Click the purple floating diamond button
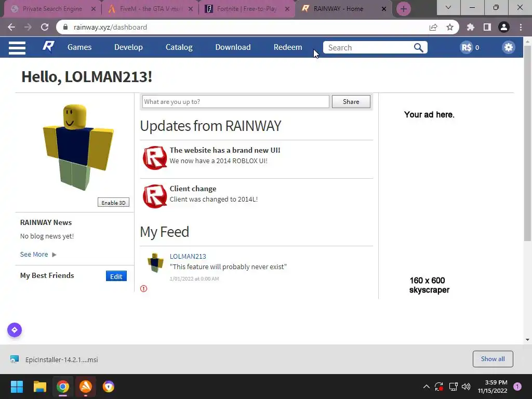 pyautogui.click(x=15, y=330)
